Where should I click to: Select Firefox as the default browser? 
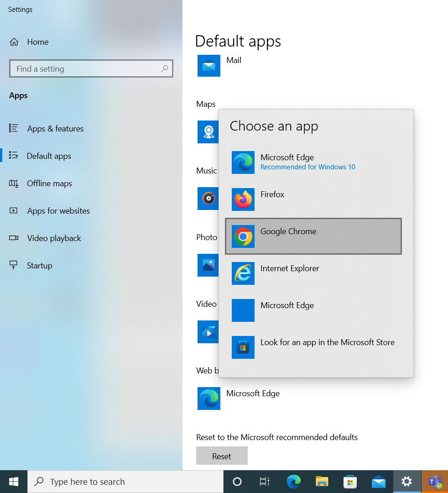[x=313, y=199]
